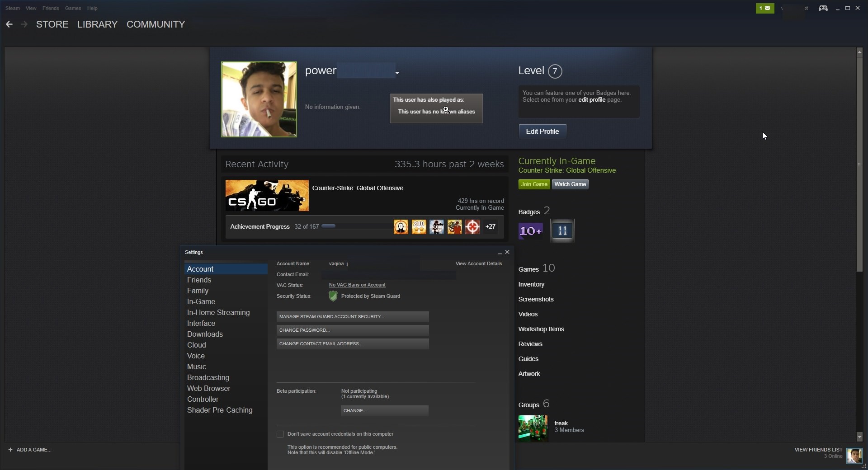This screenshot has width=868, height=470.
Task: Open the Friends menu in the top menu bar
Action: (x=51, y=8)
